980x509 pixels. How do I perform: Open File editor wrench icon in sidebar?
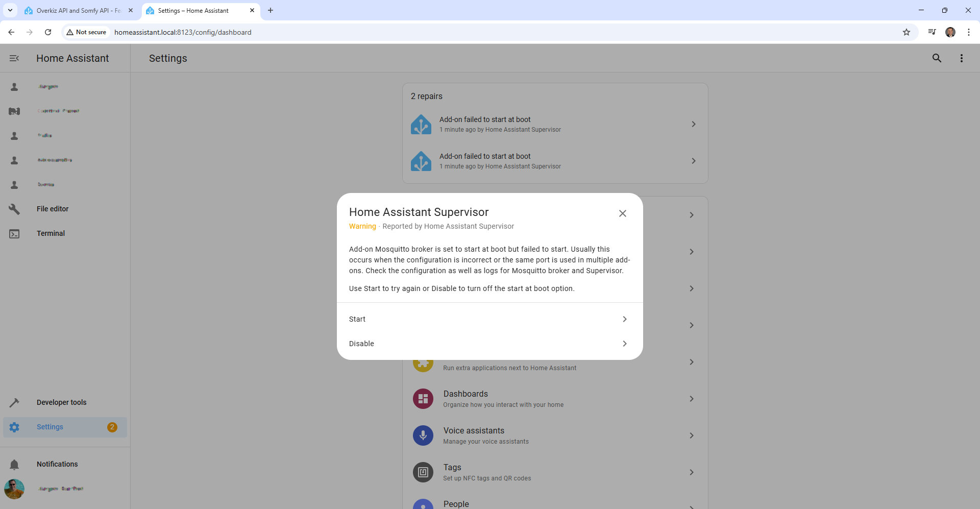pos(14,209)
